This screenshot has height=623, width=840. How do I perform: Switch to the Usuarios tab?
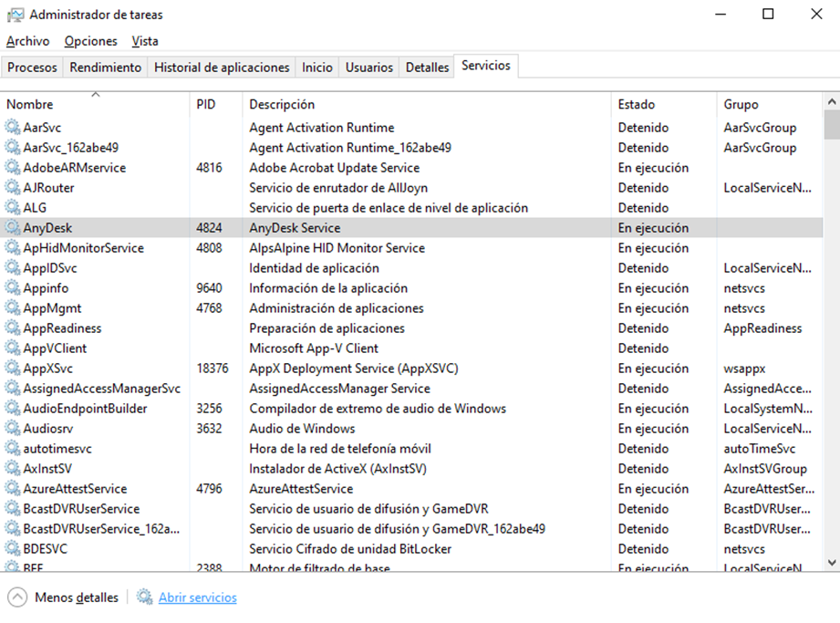369,67
